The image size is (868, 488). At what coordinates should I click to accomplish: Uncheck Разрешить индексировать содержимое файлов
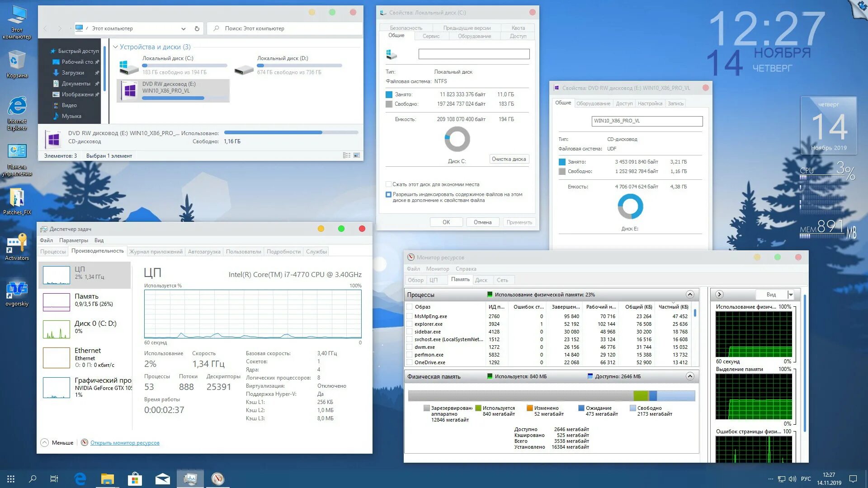tap(388, 194)
